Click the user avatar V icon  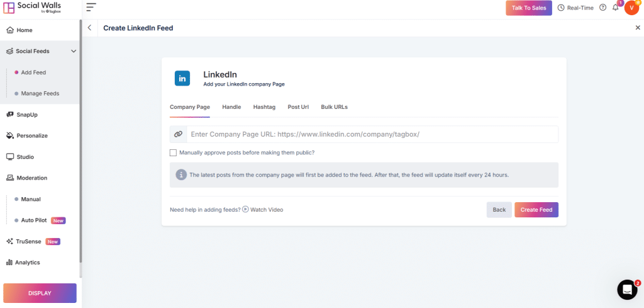(x=631, y=8)
